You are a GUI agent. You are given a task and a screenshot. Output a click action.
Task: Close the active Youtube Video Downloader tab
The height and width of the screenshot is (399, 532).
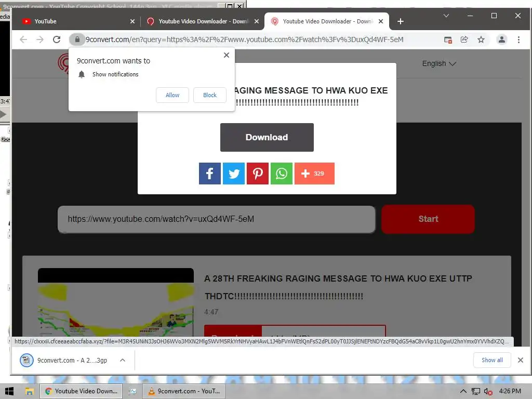(381, 21)
